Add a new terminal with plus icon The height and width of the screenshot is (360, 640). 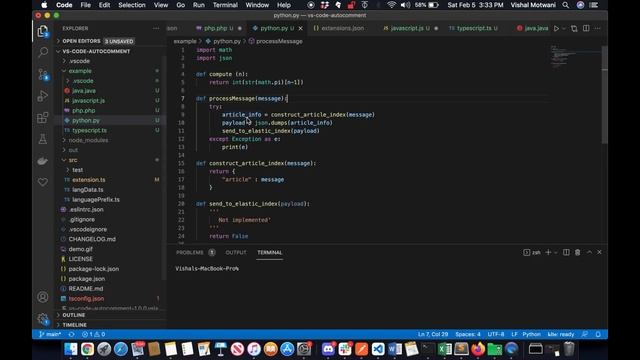[x=548, y=252]
